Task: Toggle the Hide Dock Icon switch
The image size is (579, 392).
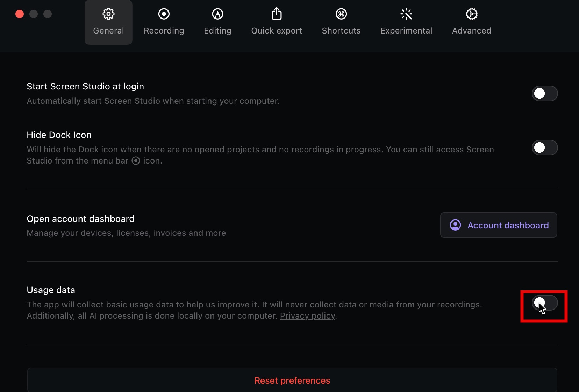Action: point(544,148)
